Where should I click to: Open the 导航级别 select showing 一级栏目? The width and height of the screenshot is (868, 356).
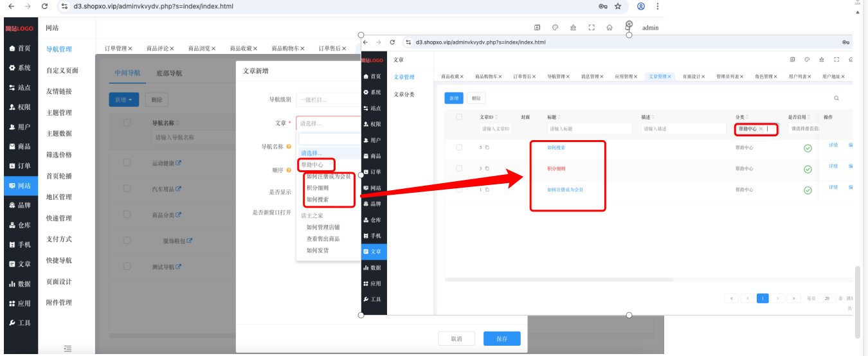[x=328, y=100]
